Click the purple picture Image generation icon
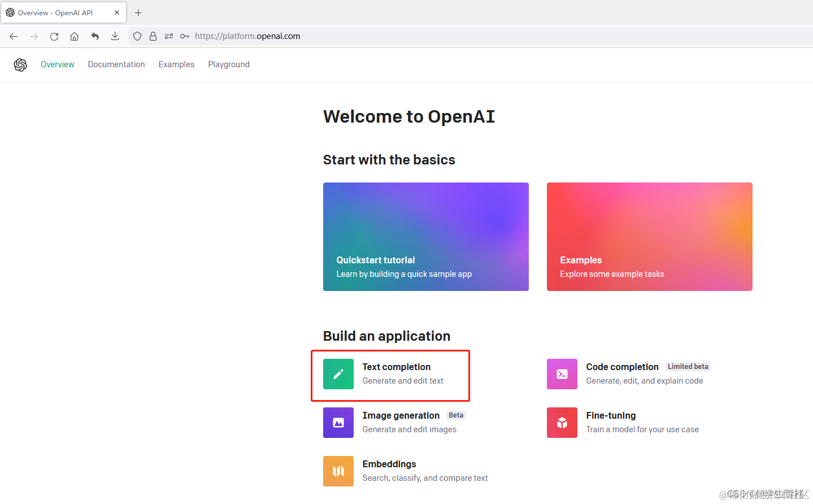The image size is (813, 504). click(338, 423)
